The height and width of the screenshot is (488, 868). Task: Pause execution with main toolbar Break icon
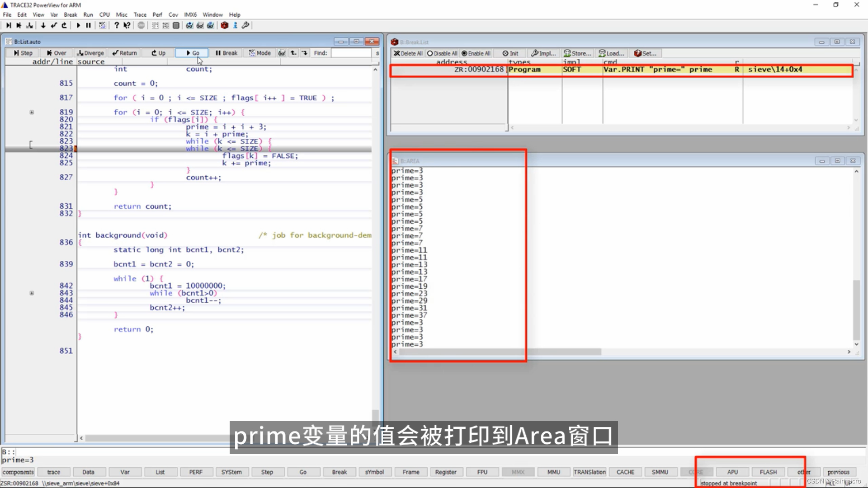click(x=89, y=25)
